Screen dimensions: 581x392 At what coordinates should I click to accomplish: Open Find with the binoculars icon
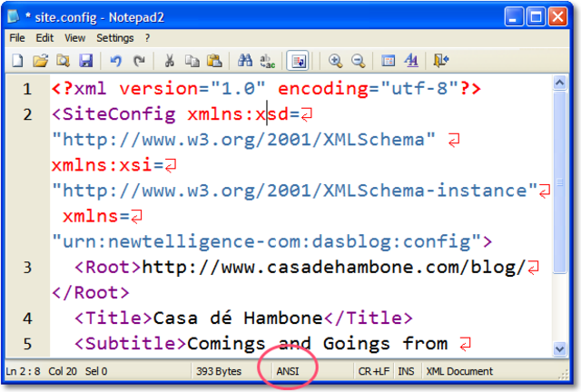point(245,60)
